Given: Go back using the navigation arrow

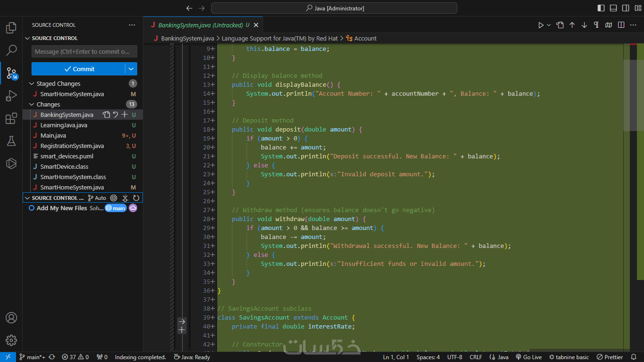Looking at the screenshot, I should tap(190, 8).
